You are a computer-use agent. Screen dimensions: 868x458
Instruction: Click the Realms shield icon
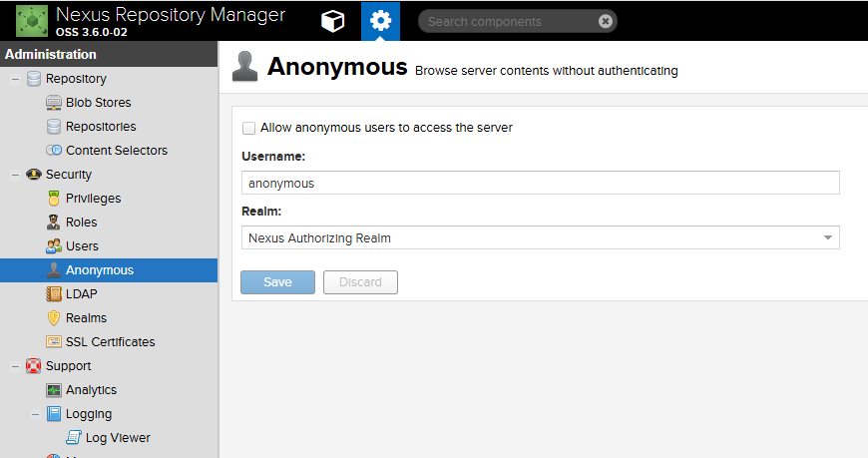[x=54, y=318]
